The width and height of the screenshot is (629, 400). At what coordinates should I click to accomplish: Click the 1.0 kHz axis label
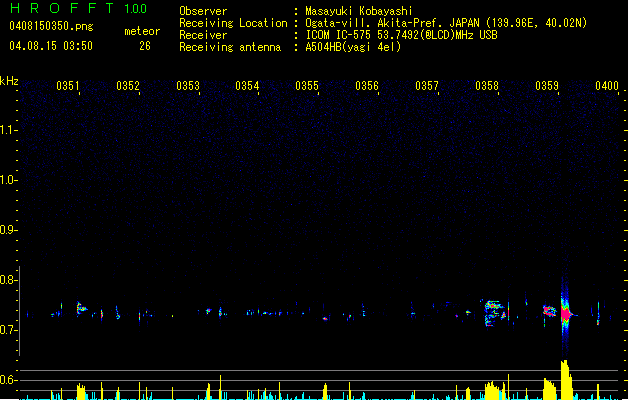(x=9, y=180)
